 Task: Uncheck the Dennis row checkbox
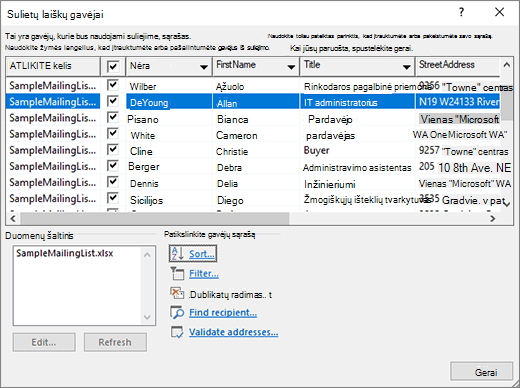[113, 182]
